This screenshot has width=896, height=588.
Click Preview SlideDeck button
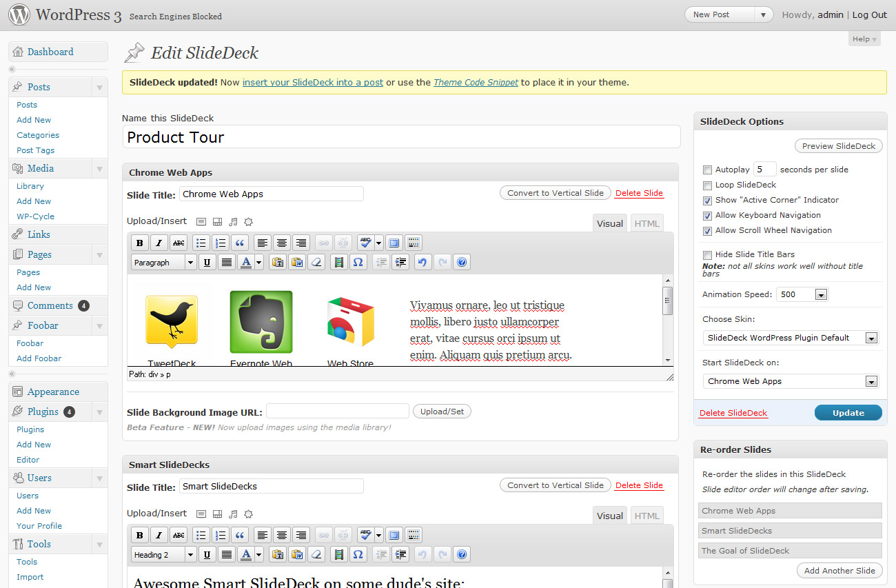[x=839, y=146]
